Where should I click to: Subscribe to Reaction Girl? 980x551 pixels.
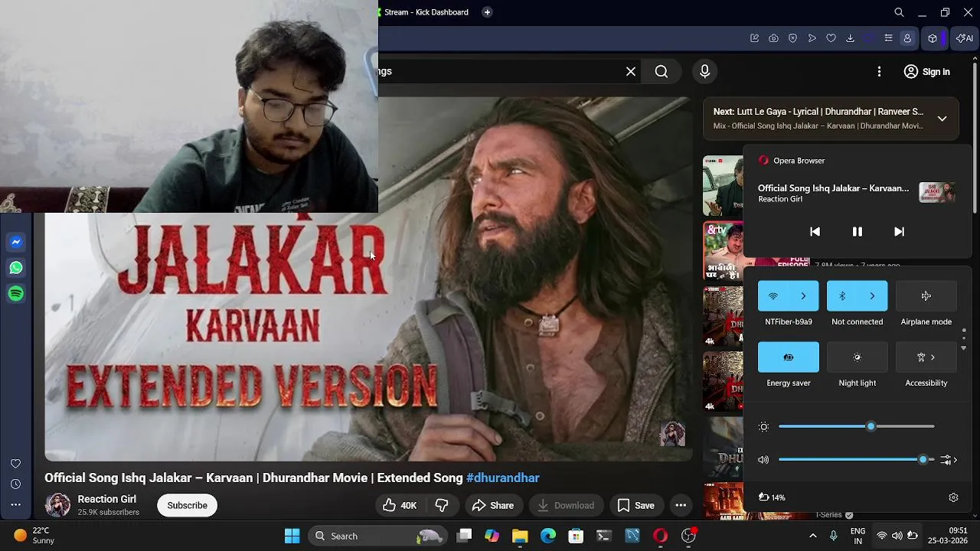(x=187, y=505)
